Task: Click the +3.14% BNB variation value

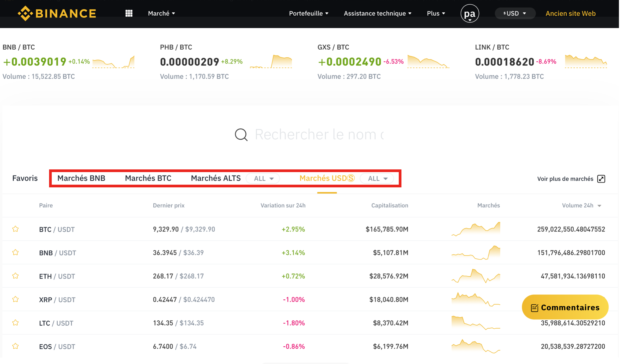Action: coord(293,253)
